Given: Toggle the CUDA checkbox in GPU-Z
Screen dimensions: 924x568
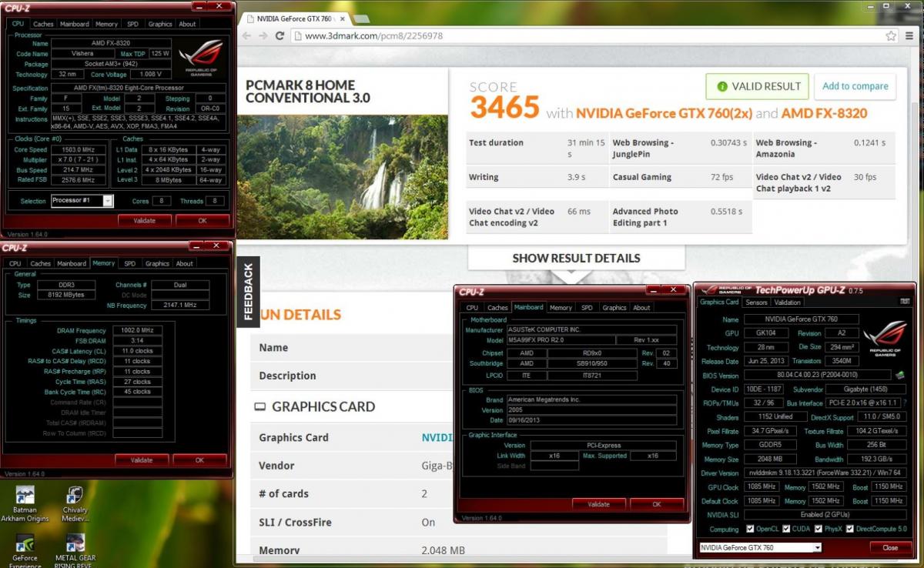Looking at the screenshot, I should (785, 529).
